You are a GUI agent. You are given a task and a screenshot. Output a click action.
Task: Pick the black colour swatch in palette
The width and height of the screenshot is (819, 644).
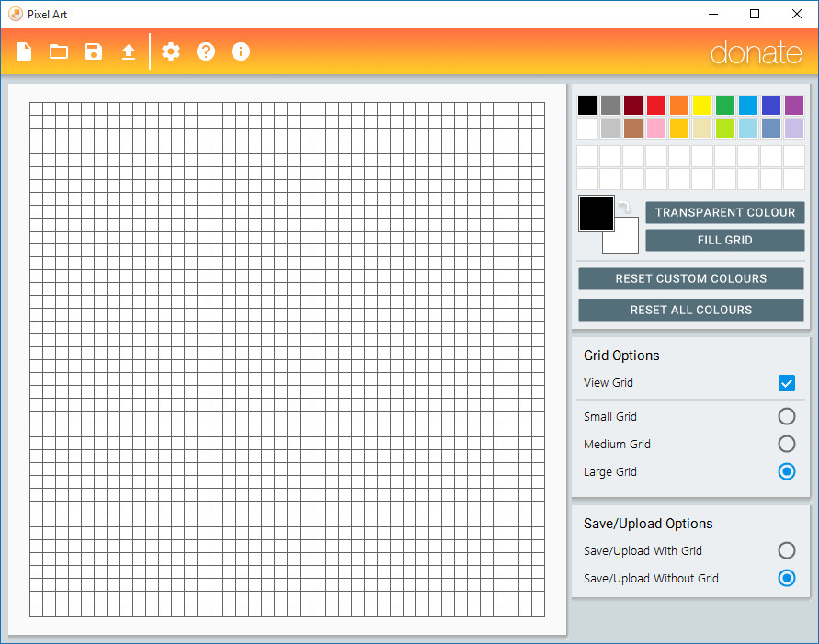[587, 106]
